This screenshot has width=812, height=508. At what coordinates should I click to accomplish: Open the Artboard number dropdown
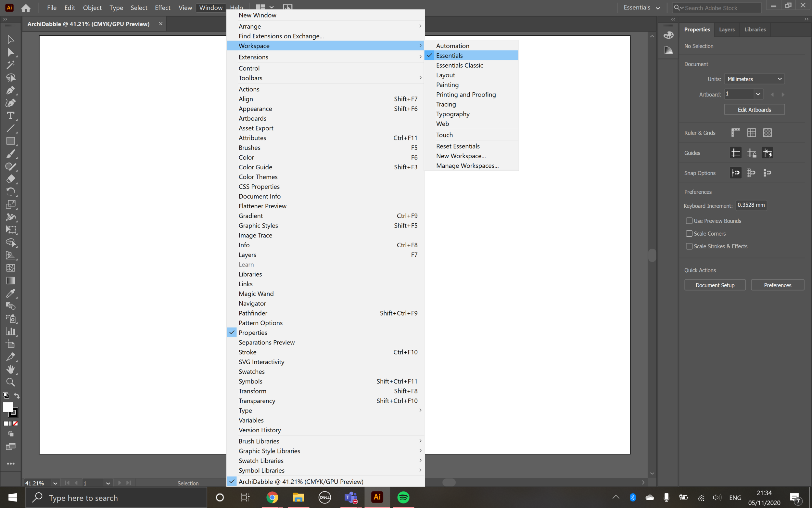click(x=758, y=94)
